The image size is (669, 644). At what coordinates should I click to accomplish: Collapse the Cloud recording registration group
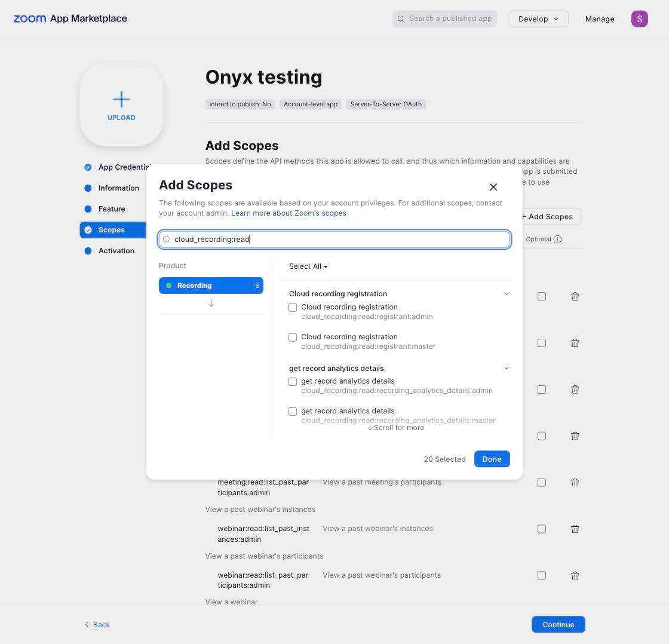(x=506, y=293)
